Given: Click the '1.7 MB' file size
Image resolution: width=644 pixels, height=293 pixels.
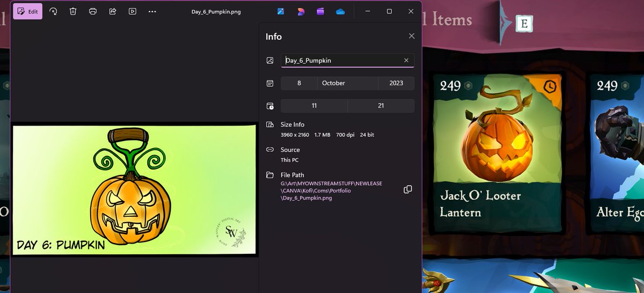Looking at the screenshot, I should [x=321, y=135].
